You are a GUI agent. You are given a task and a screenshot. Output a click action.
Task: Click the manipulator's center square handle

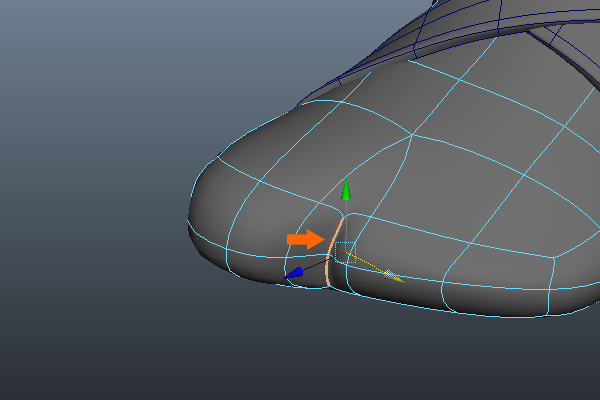tap(345, 250)
